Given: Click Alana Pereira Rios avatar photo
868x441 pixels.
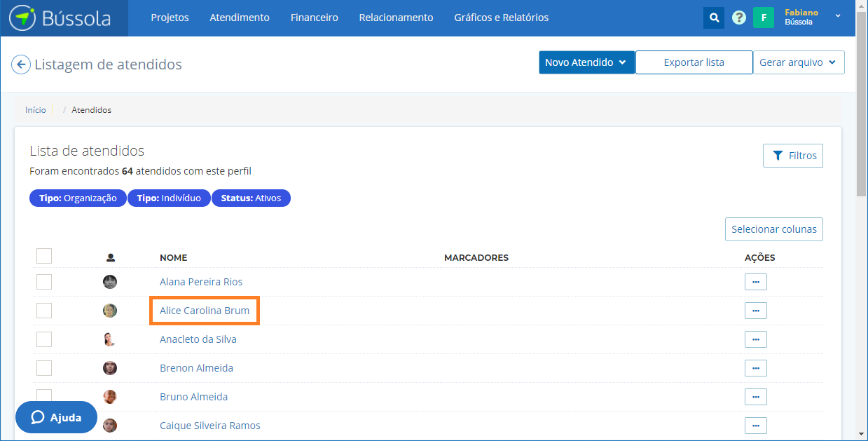Looking at the screenshot, I should pos(110,282).
